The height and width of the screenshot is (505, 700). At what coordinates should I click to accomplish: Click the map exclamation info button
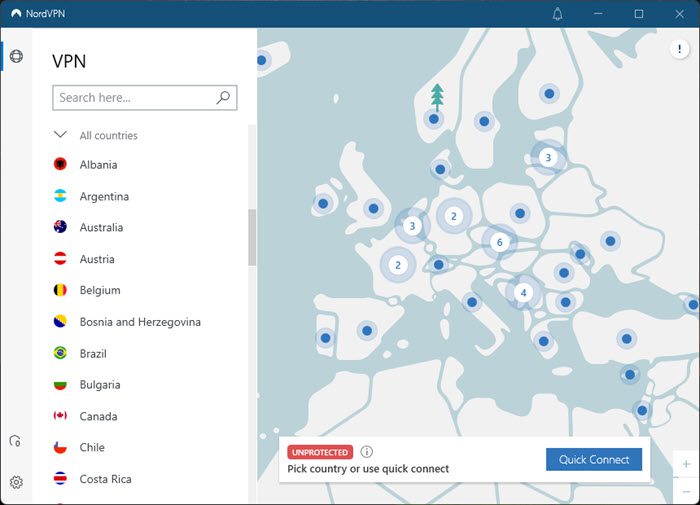679,49
